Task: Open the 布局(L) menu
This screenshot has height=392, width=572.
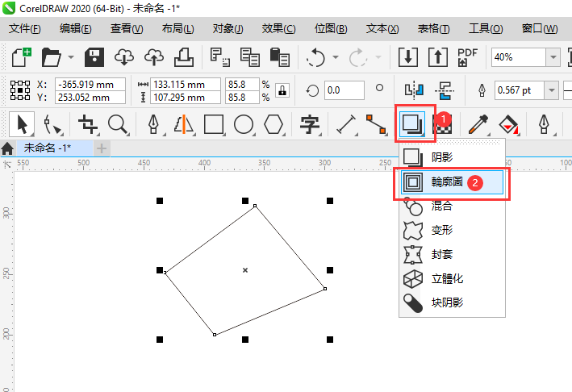Action: [x=178, y=28]
